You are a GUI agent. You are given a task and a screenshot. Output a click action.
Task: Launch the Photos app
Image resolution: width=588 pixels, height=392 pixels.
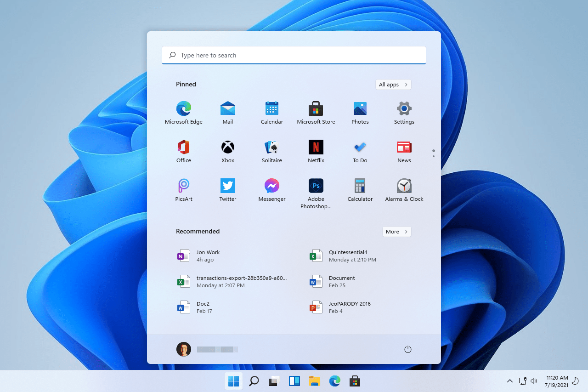360,113
